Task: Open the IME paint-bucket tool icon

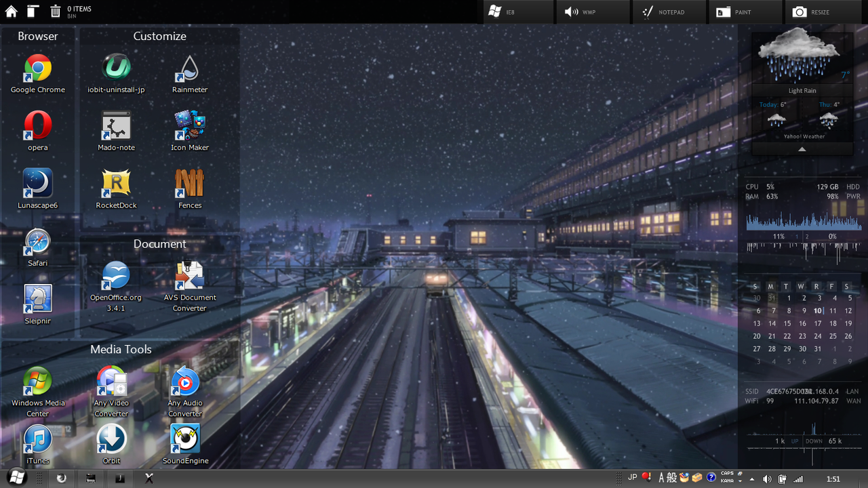Action: click(684, 477)
